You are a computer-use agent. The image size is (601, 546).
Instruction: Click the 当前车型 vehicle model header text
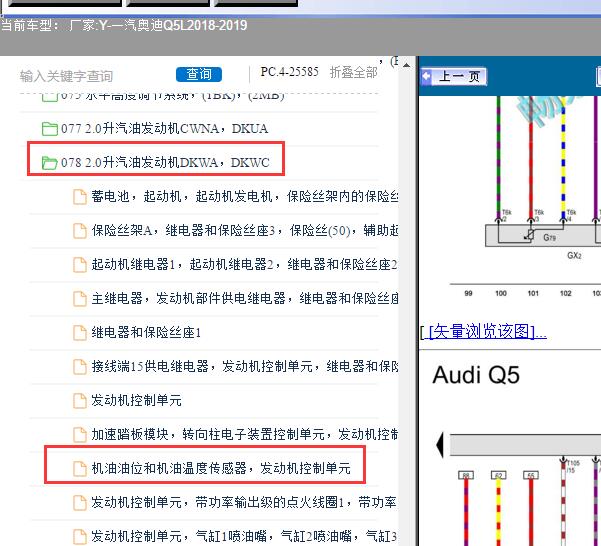coord(124,26)
